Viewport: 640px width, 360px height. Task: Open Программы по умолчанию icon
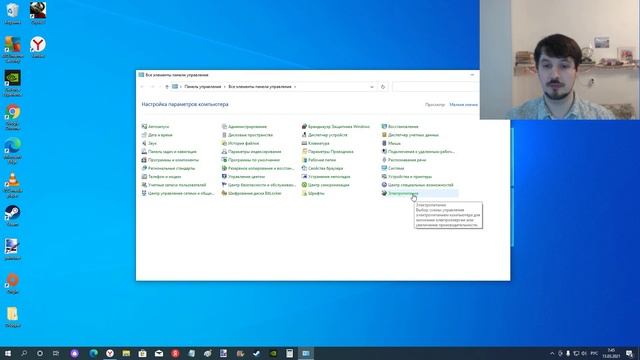point(224,160)
